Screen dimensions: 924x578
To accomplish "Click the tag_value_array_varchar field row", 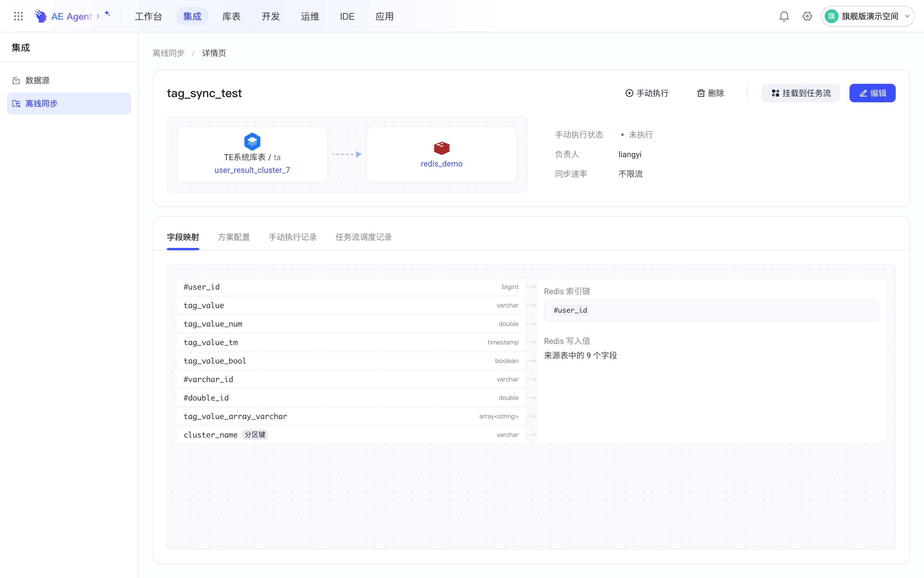I will tap(351, 416).
